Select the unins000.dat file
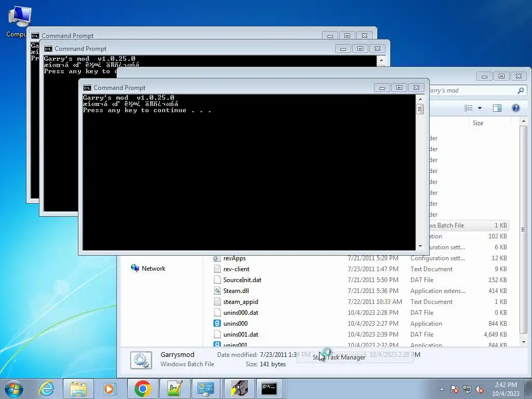This screenshot has width=532, height=399. point(241,312)
